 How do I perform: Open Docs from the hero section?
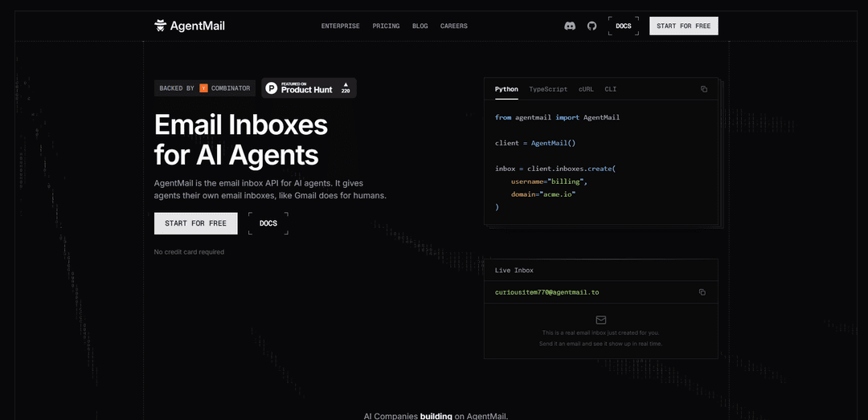click(x=268, y=223)
